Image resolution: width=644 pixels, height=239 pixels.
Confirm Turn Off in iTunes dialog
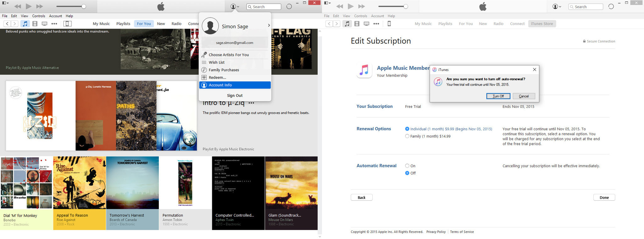(x=498, y=96)
